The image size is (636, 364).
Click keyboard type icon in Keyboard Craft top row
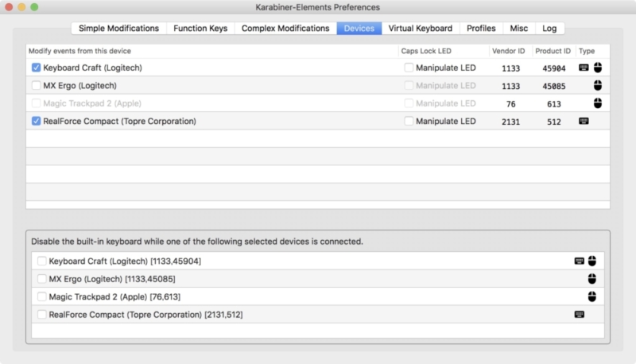click(584, 68)
